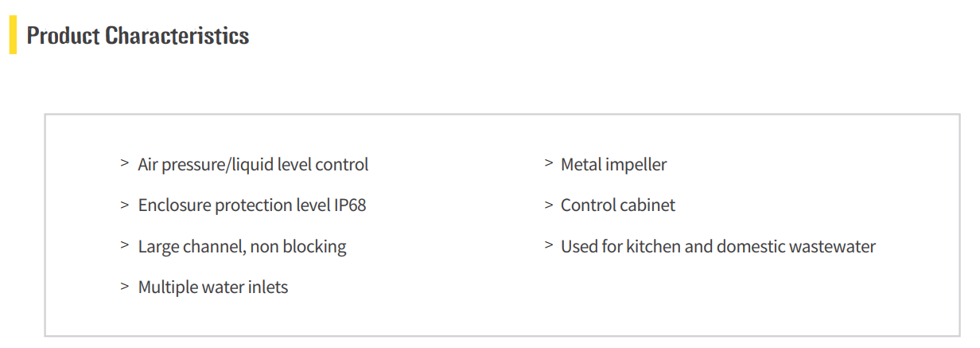Click the arrow beside kitchen and domestic wastewater
The width and height of the screenshot is (980, 348).
click(548, 245)
